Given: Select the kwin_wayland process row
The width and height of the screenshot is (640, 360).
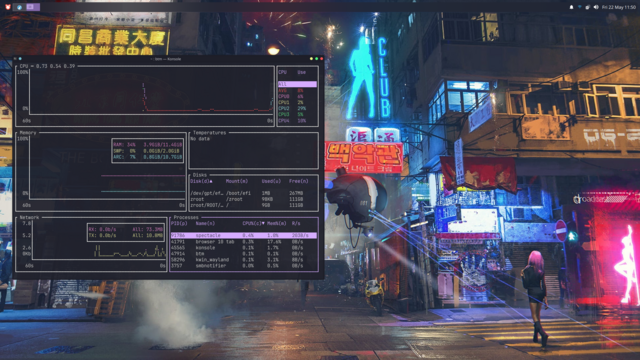Looking at the screenshot, I should coord(244,260).
